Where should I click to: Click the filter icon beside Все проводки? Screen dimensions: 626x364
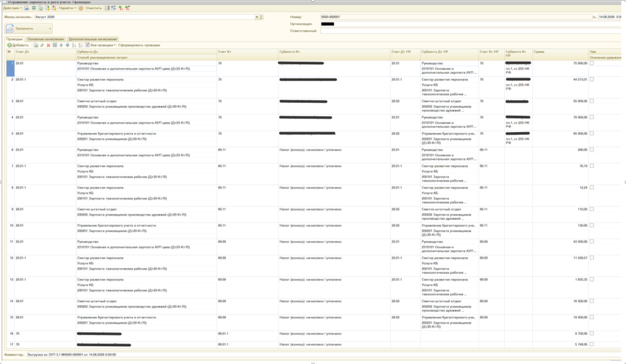tap(88, 45)
